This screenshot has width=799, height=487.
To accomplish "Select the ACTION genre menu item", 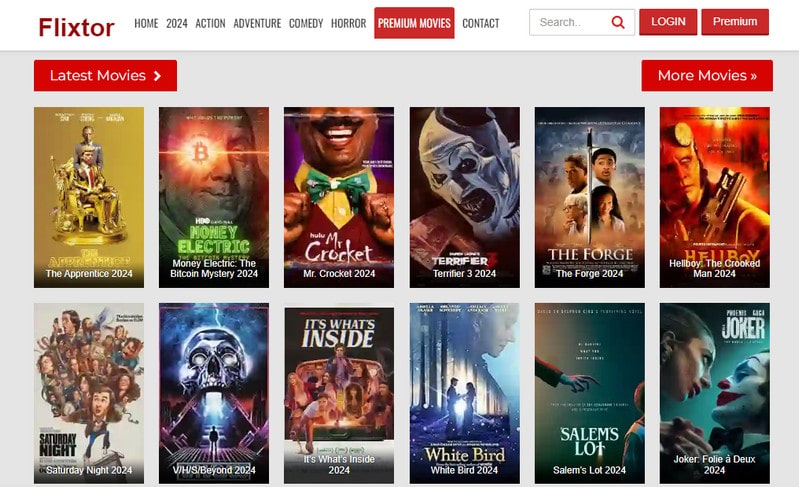I will pos(210,23).
